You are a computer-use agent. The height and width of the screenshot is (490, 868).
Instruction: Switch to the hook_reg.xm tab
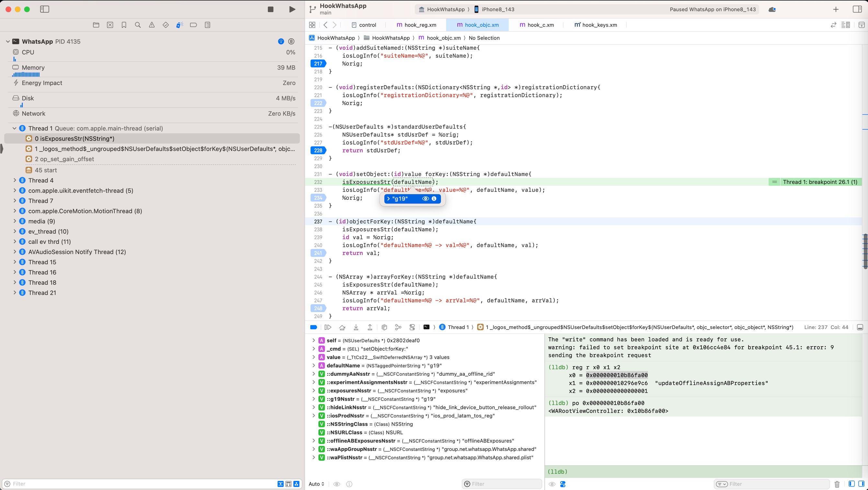pyautogui.click(x=416, y=25)
